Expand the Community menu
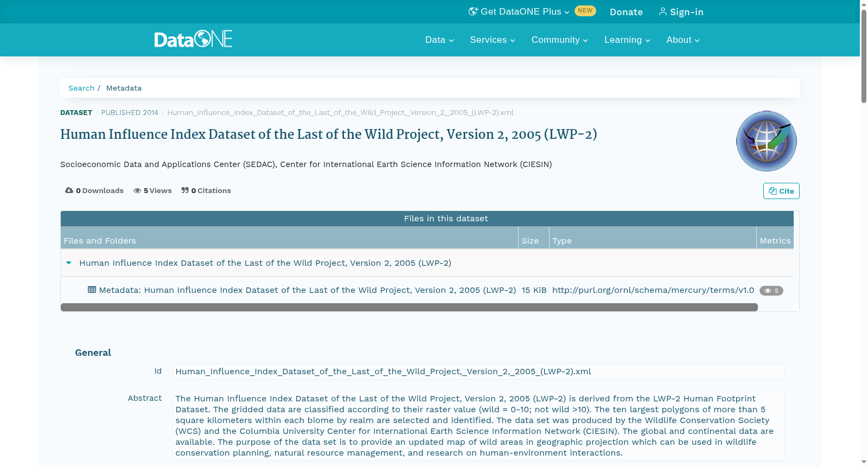 pyautogui.click(x=559, y=40)
